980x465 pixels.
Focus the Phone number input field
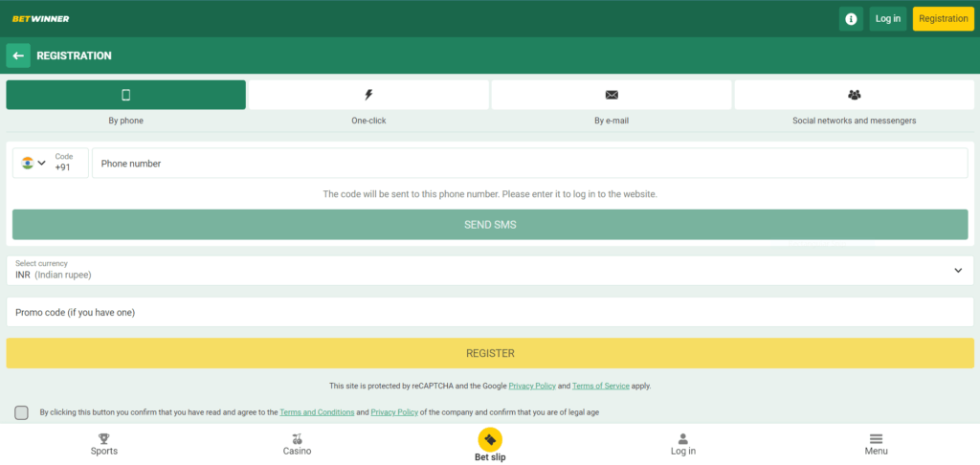(x=530, y=163)
